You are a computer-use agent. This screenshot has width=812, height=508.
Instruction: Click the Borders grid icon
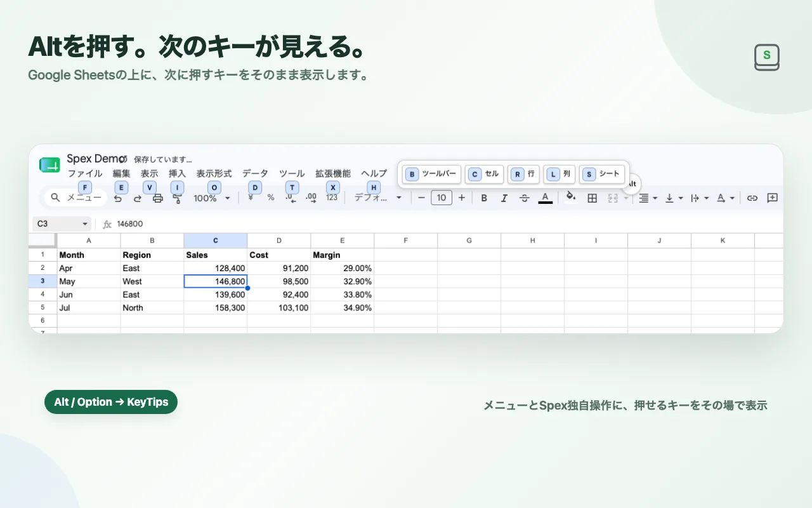pos(592,198)
